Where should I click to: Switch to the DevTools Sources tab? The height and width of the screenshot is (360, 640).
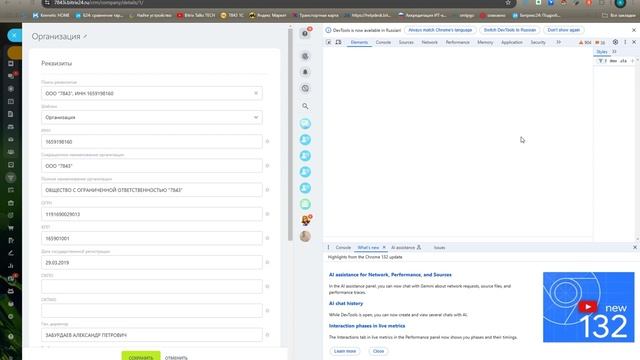point(406,42)
